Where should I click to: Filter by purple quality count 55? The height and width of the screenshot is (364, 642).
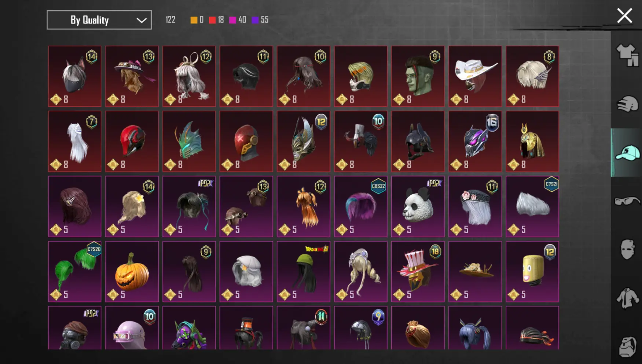pos(260,20)
